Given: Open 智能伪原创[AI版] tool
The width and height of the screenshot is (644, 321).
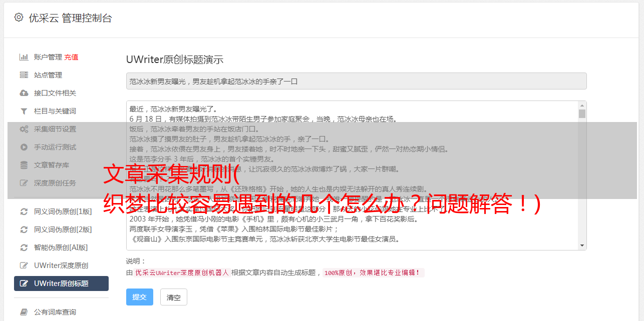Looking at the screenshot, I should (61, 247).
